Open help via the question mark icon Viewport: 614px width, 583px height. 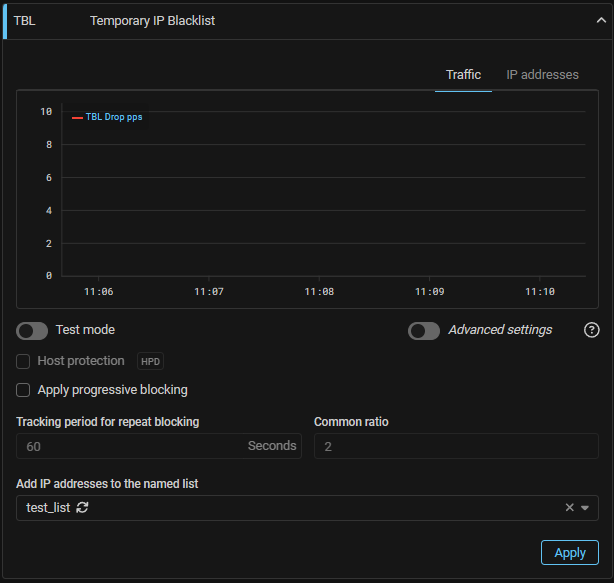[x=591, y=330]
